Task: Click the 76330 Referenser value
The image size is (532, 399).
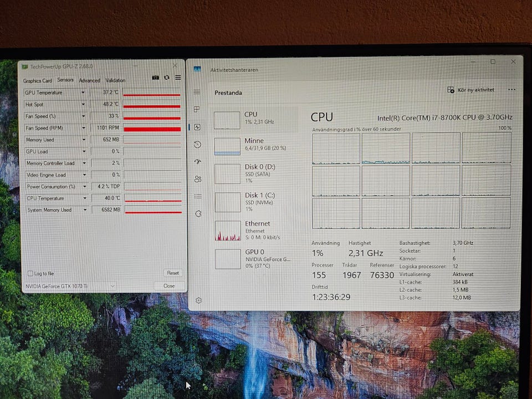Action: pos(382,275)
